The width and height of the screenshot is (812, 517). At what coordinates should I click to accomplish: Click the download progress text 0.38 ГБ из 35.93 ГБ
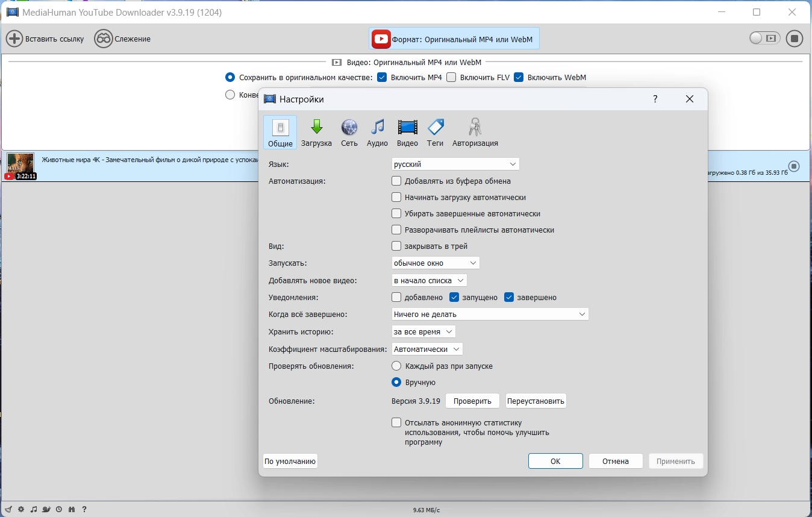(x=748, y=173)
